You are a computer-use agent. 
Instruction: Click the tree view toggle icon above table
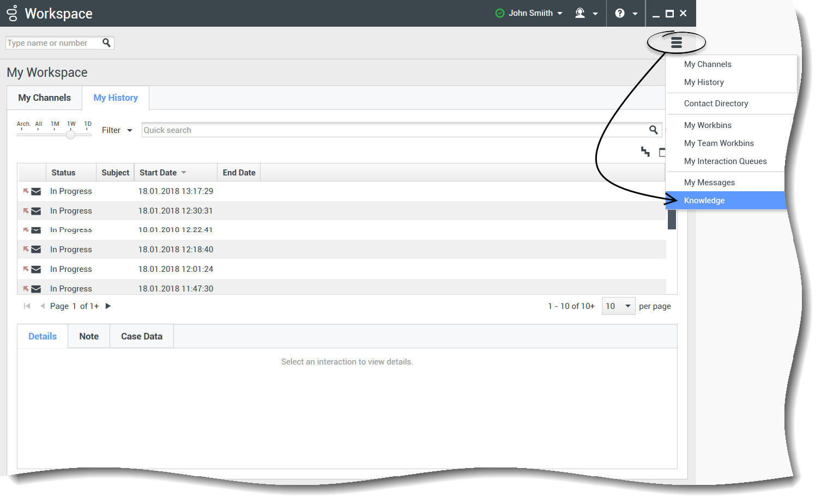click(645, 152)
